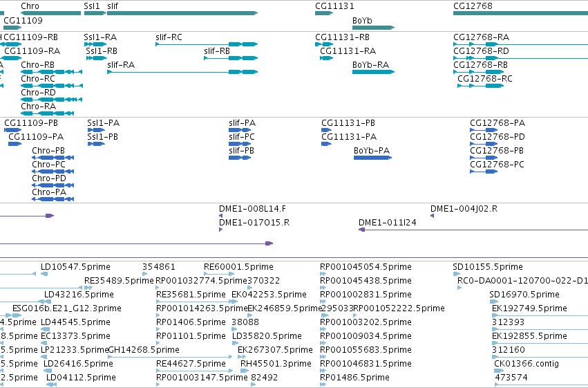The width and height of the screenshot is (588, 388).
Task: Open EST label RE35489.5prime
Action: 119,281
